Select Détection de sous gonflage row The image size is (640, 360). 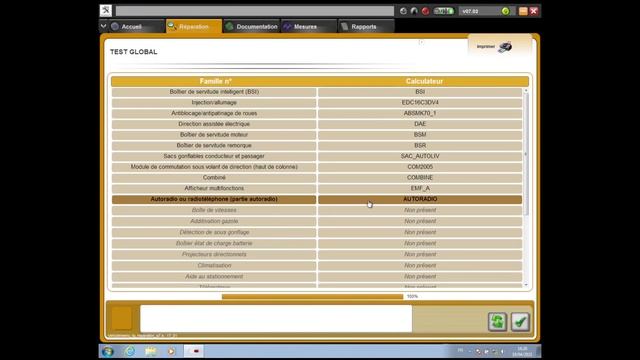pos(214,232)
